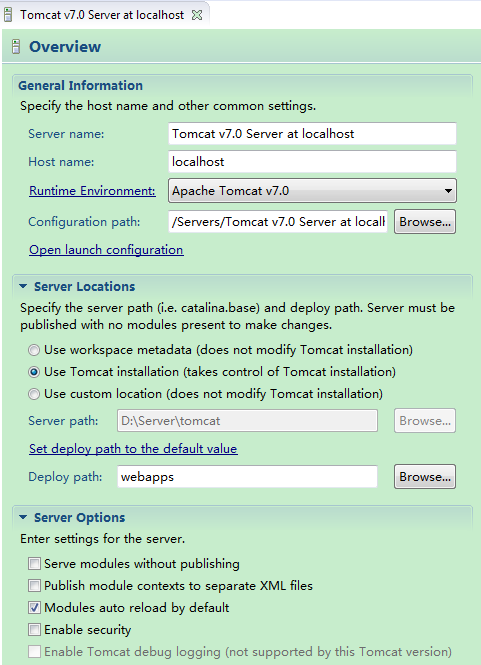Click into the Server name field
The image size is (481, 665).
[312, 134]
